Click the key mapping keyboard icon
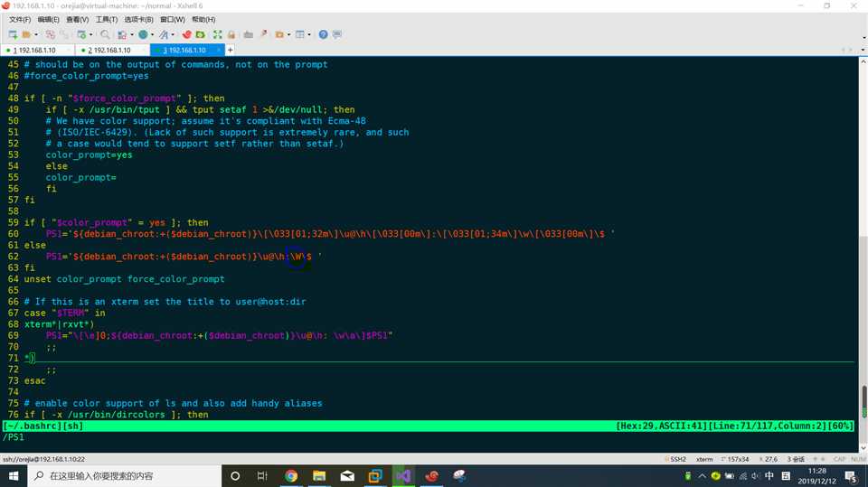 249,34
